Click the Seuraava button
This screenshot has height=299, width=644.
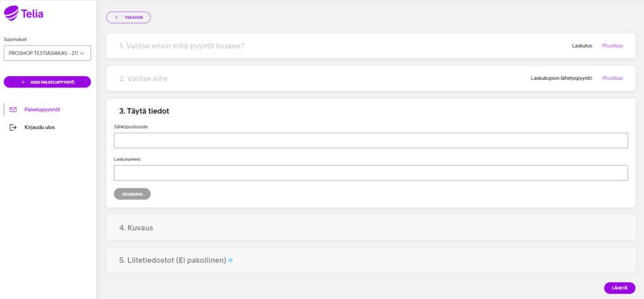point(132,194)
